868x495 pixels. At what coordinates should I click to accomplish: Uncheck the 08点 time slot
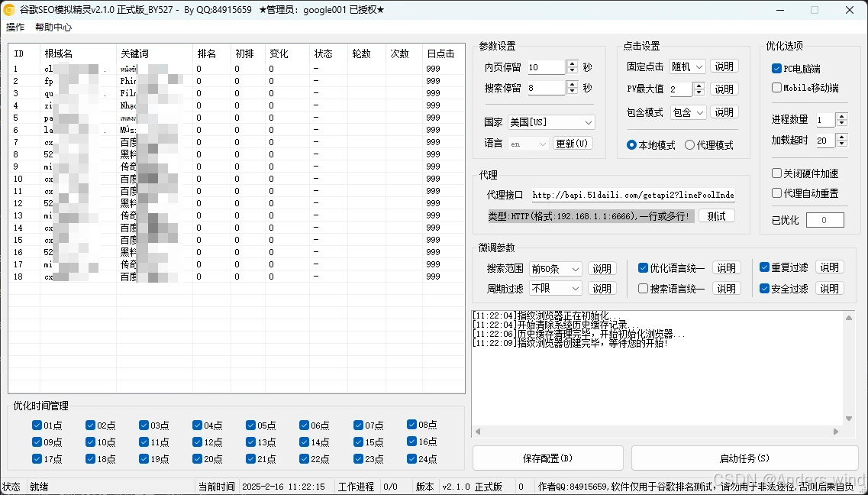tap(412, 425)
